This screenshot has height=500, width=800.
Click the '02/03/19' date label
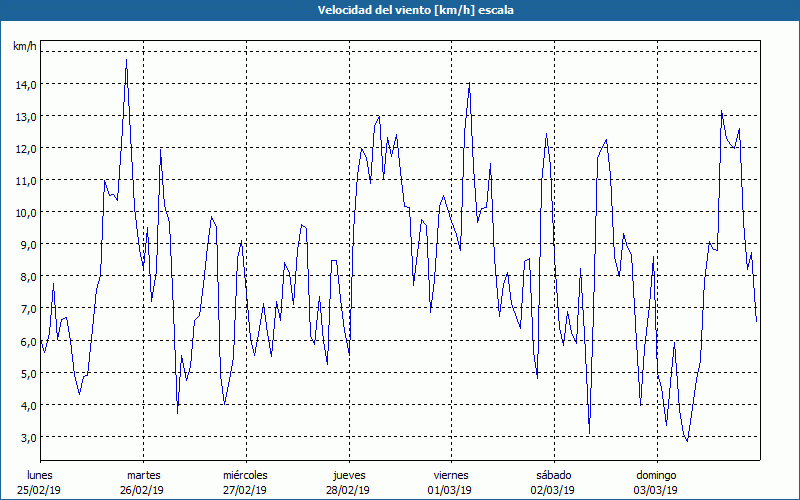click(x=553, y=490)
